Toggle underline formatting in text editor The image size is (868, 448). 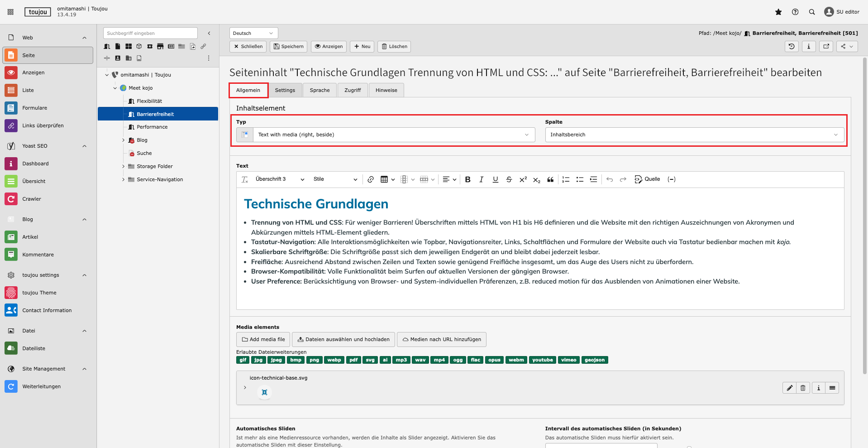point(496,179)
